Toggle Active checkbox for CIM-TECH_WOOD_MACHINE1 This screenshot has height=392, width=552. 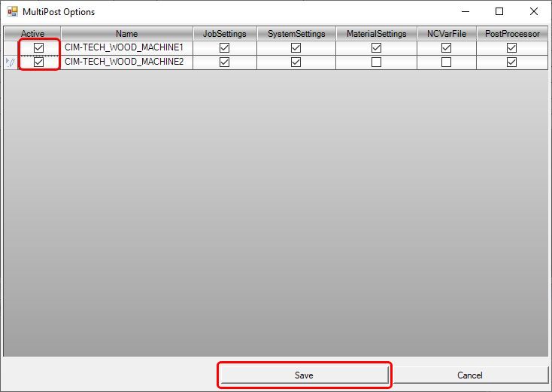(x=39, y=47)
